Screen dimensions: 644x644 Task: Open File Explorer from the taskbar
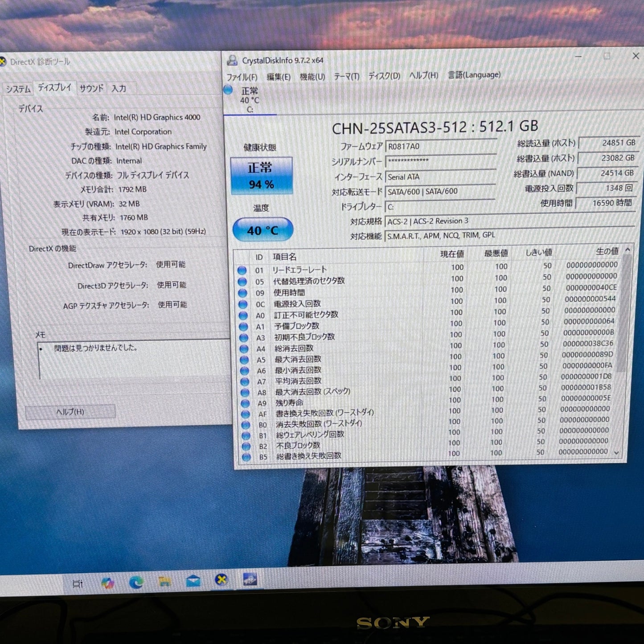click(x=165, y=581)
